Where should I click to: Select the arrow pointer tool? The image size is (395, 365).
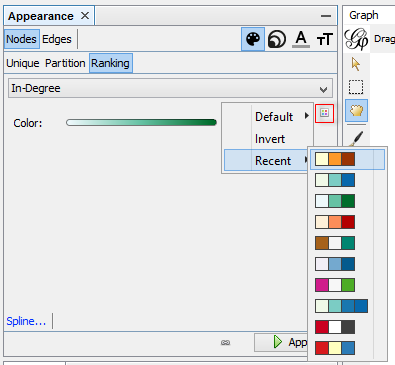pos(356,64)
